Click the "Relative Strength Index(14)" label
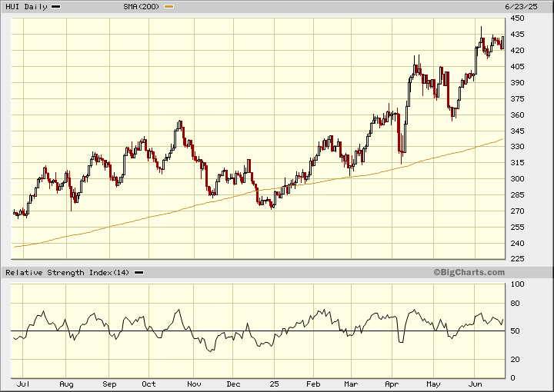The width and height of the screenshot is (554, 392). (67, 272)
